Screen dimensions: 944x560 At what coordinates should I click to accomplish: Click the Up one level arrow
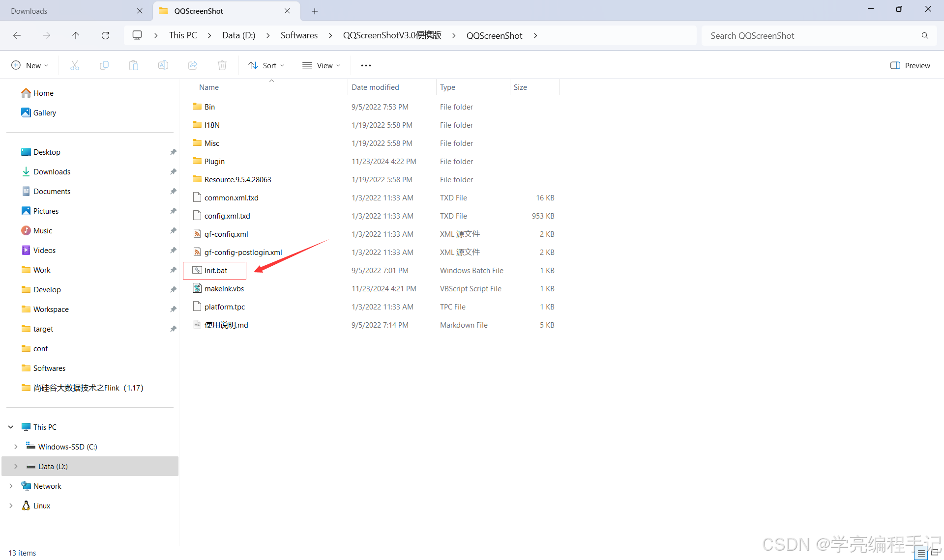(76, 35)
